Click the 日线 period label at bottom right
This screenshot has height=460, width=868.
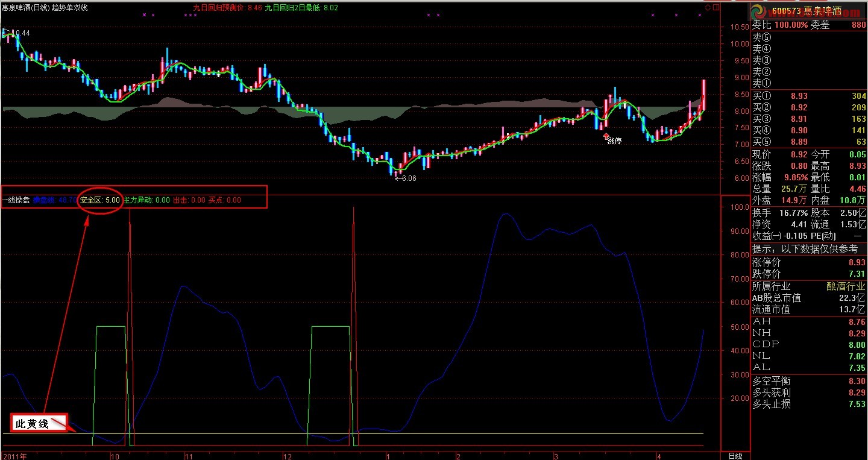click(x=735, y=456)
